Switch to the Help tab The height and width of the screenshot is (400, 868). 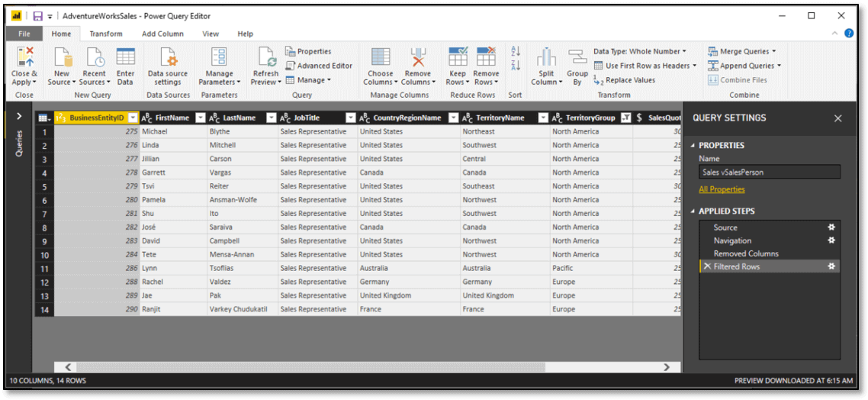click(246, 34)
